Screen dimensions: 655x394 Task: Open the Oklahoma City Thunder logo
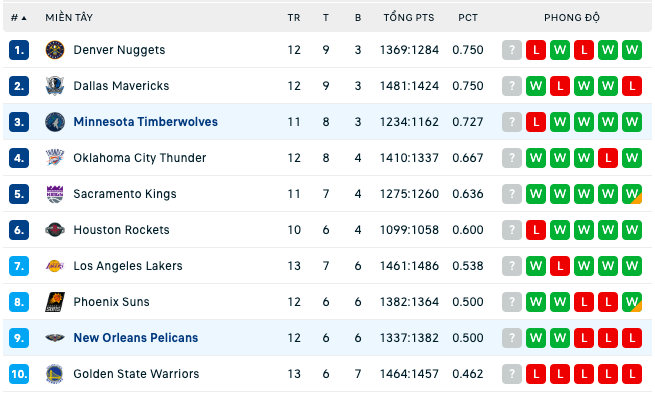pyautogui.click(x=55, y=158)
